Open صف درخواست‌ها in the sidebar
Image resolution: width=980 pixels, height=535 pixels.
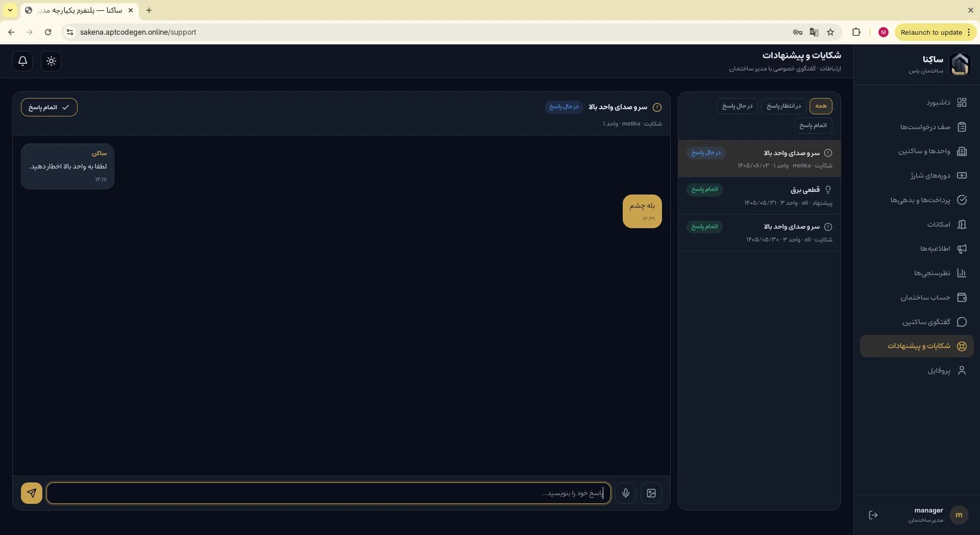pos(917,127)
